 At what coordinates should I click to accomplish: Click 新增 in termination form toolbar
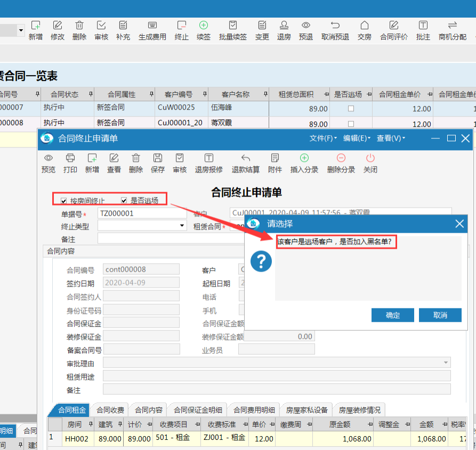coord(92,163)
